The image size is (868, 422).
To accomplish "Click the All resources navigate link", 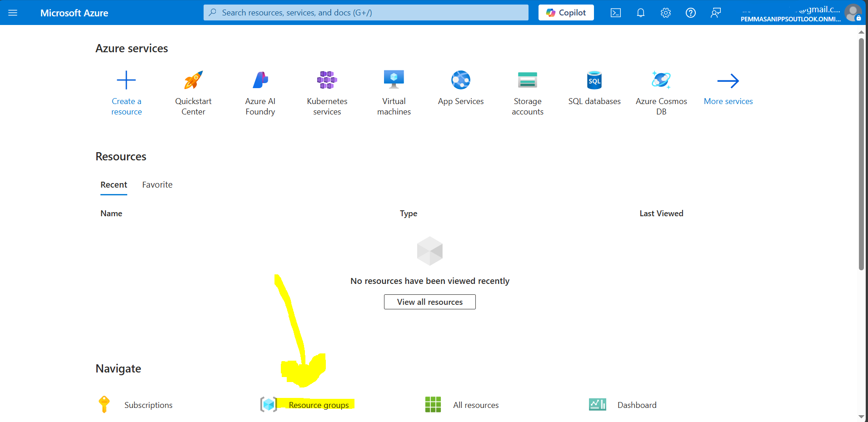I will 476,405.
